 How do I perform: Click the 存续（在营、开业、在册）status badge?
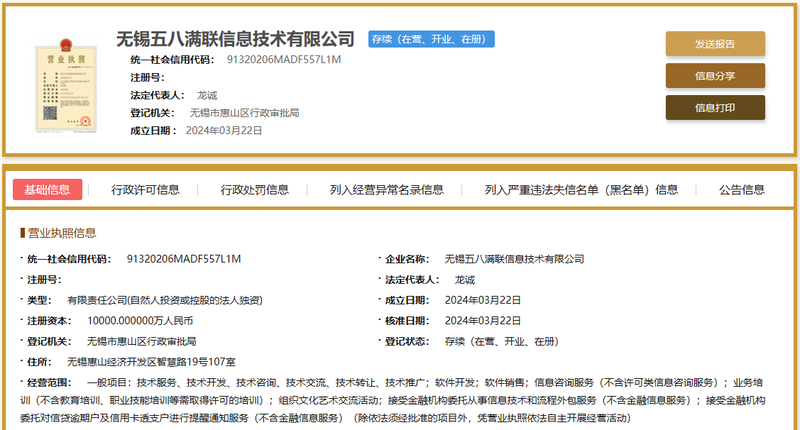click(431, 39)
